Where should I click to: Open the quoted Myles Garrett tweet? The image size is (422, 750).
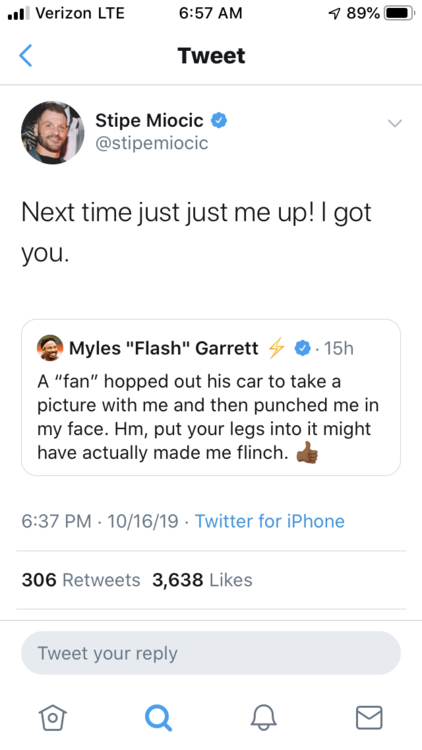pos(211,397)
